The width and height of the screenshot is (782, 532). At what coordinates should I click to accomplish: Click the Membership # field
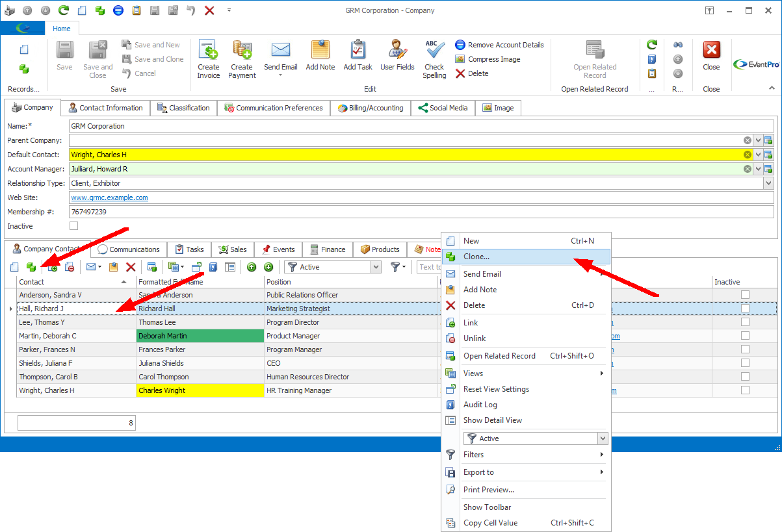coord(421,212)
